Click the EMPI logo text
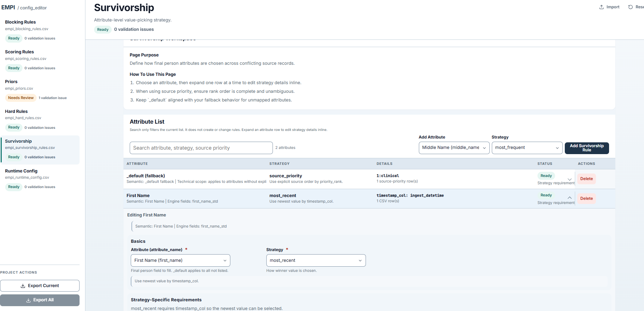This screenshot has height=311, width=644. tap(8, 7)
